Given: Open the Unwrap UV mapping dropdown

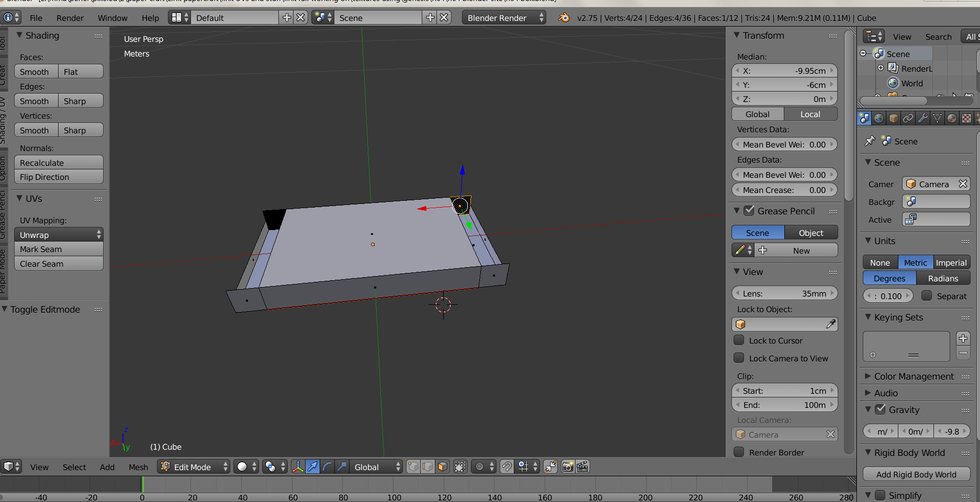Looking at the screenshot, I should point(59,235).
